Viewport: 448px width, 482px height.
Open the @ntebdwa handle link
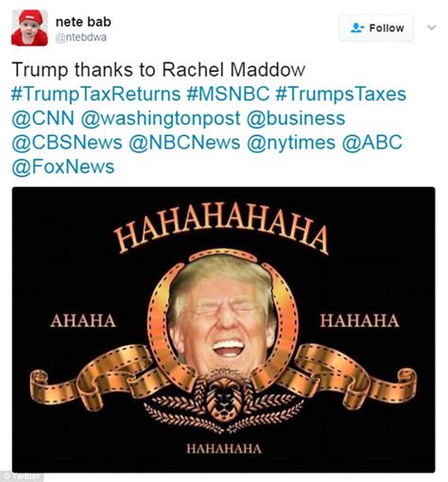(x=81, y=38)
